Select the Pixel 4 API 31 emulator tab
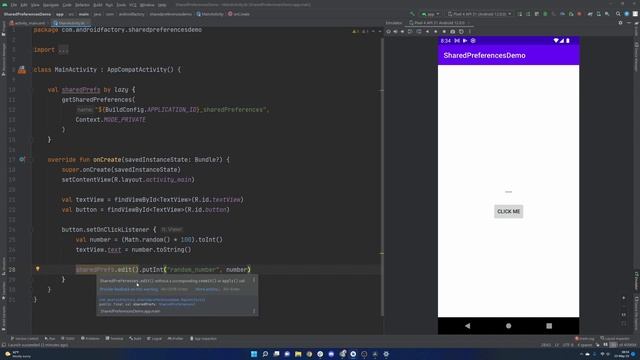640x360 pixels. [439, 23]
